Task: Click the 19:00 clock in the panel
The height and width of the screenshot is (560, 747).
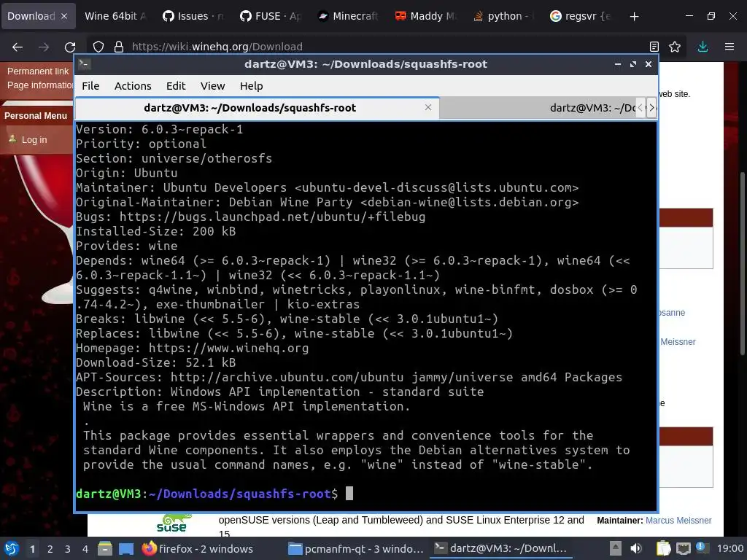Action: pos(729,548)
